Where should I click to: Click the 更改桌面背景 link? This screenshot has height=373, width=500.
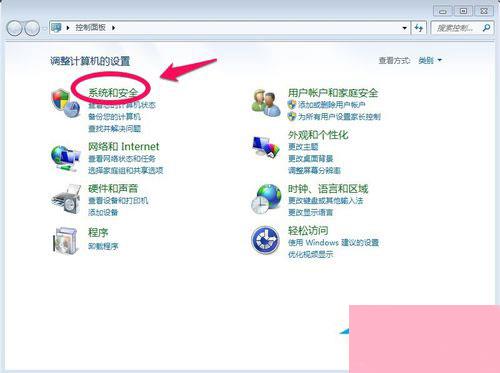(x=311, y=159)
